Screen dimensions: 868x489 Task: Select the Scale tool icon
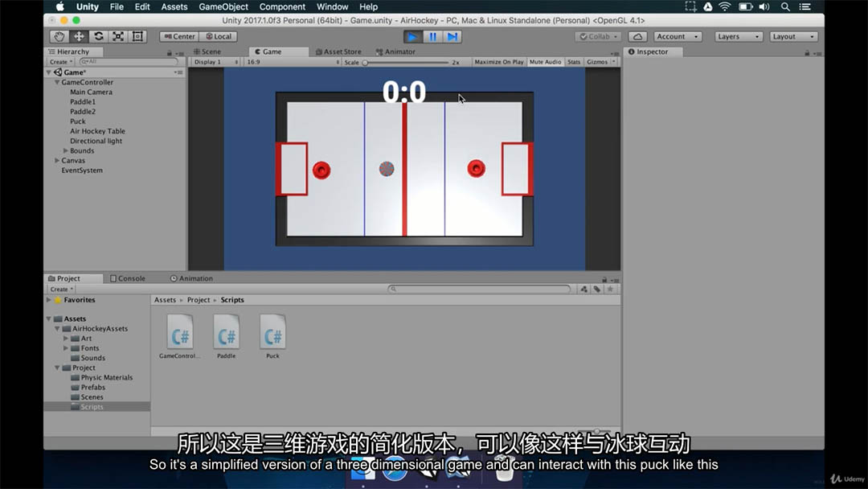point(118,36)
